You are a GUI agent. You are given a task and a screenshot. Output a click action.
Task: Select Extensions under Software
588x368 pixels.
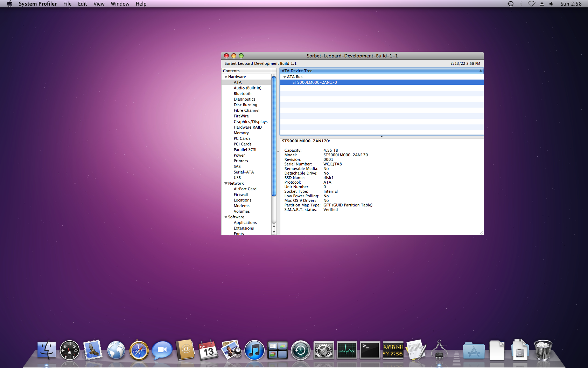(x=244, y=228)
